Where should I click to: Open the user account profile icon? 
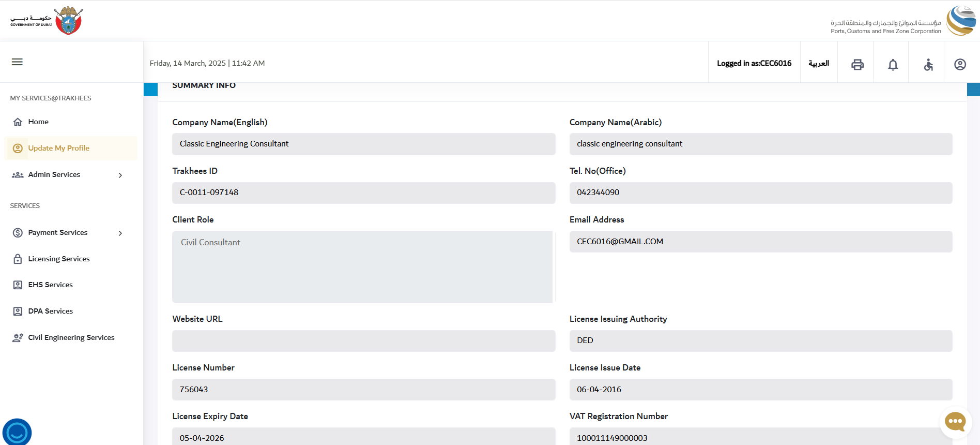[960, 64]
